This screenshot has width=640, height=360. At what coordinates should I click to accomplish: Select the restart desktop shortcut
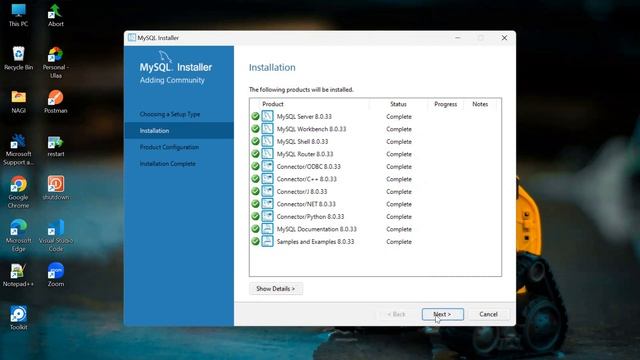[56, 145]
